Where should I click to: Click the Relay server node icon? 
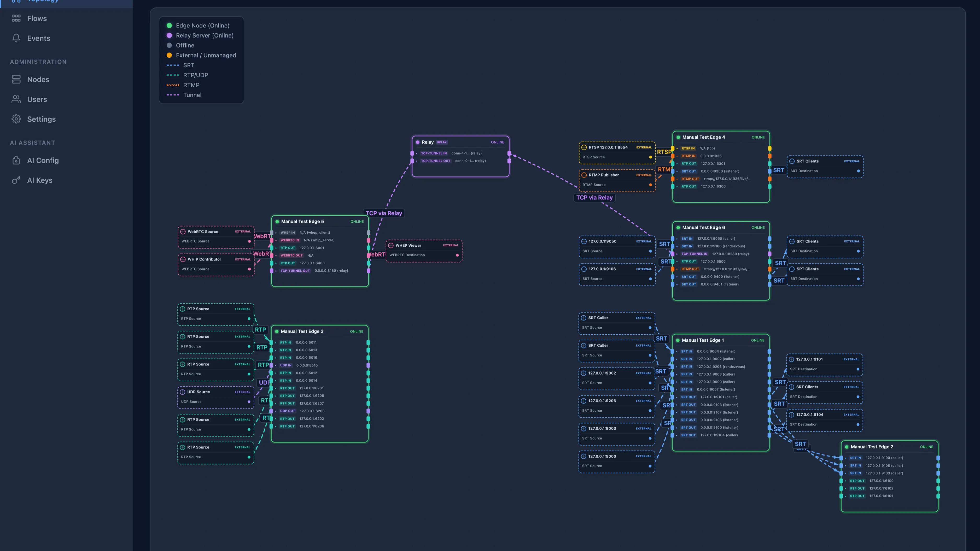(418, 142)
